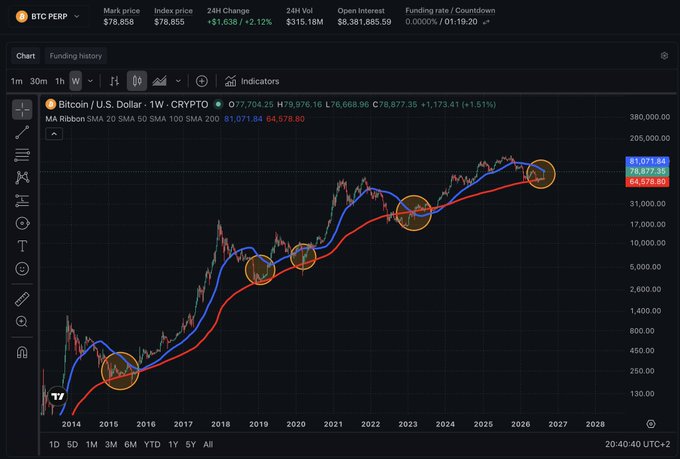This screenshot has width=680, height=459.
Task: Click the green market status dot
Action: pos(219,104)
